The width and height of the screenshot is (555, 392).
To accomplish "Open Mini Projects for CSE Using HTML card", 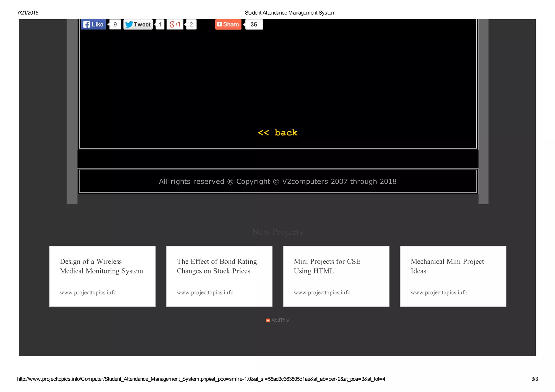I will tap(336, 276).
